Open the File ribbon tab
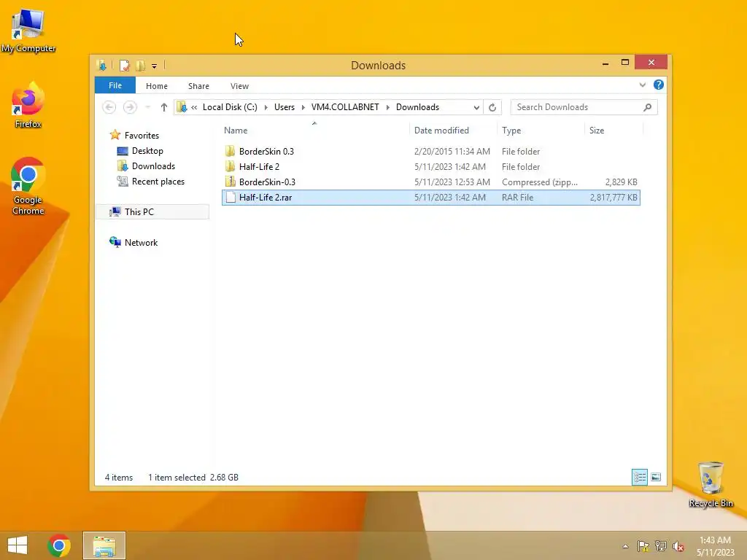 [115, 86]
